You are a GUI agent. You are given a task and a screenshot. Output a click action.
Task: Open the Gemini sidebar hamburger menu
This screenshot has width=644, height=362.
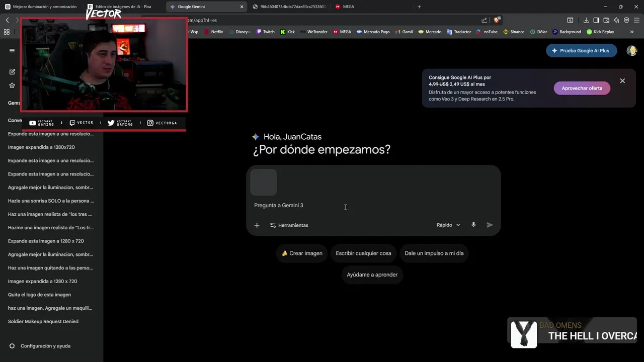tap(12, 51)
